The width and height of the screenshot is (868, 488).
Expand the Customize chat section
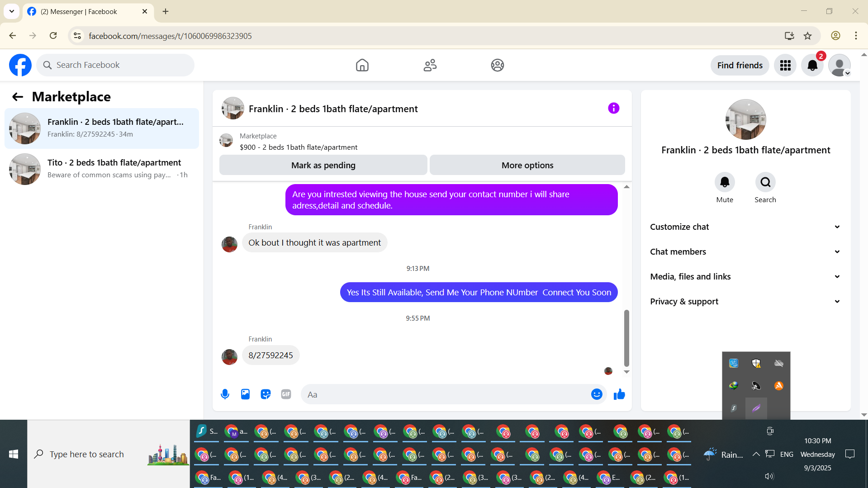tap(745, 227)
